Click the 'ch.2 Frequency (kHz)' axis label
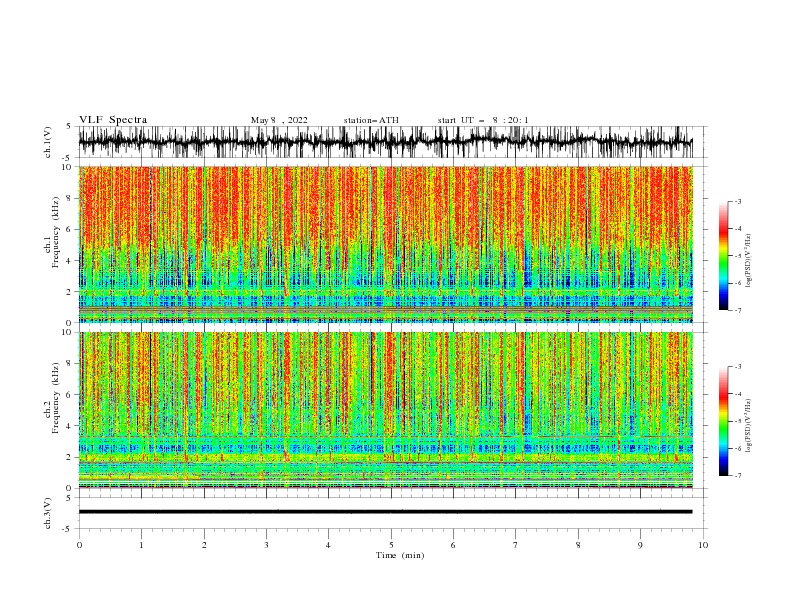 (x=53, y=398)
